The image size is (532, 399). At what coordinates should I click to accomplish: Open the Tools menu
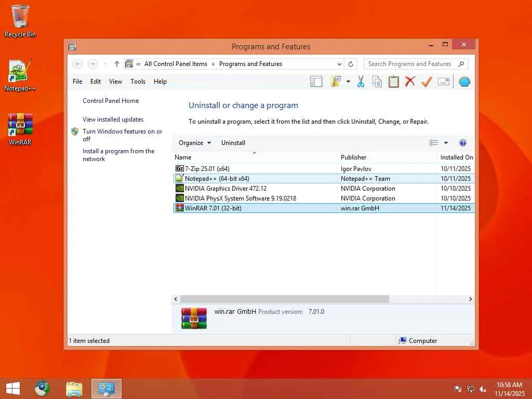(x=138, y=82)
